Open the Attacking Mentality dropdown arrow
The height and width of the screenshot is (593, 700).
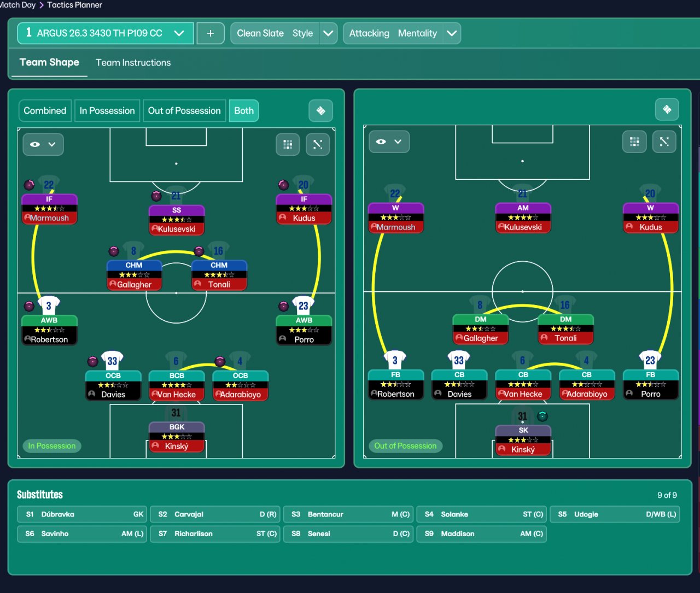point(452,33)
